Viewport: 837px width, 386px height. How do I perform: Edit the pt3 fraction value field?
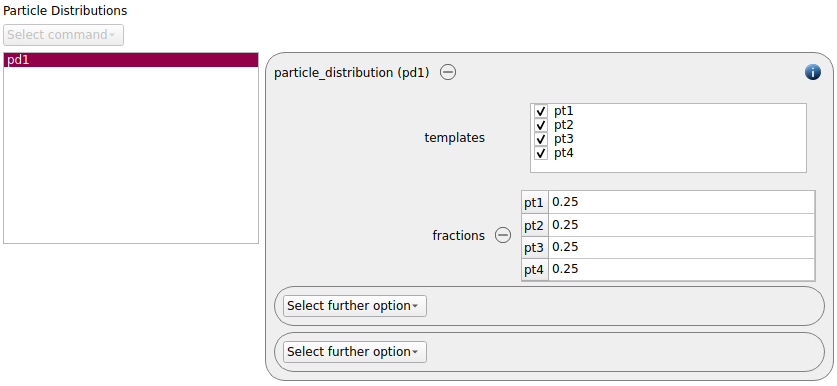[x=682, y=247]
